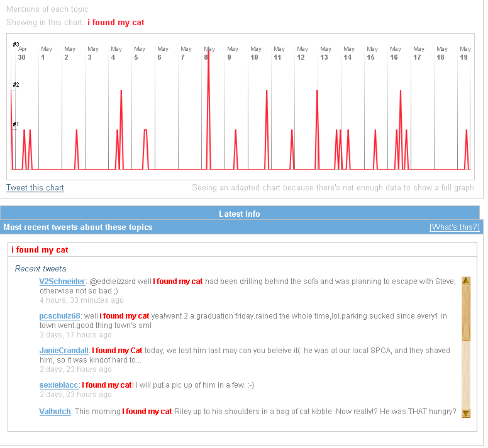This screenshot has width=488, height=448.
Task: Click the scroll up arrow in tweets list
Action: click(466, 281)
